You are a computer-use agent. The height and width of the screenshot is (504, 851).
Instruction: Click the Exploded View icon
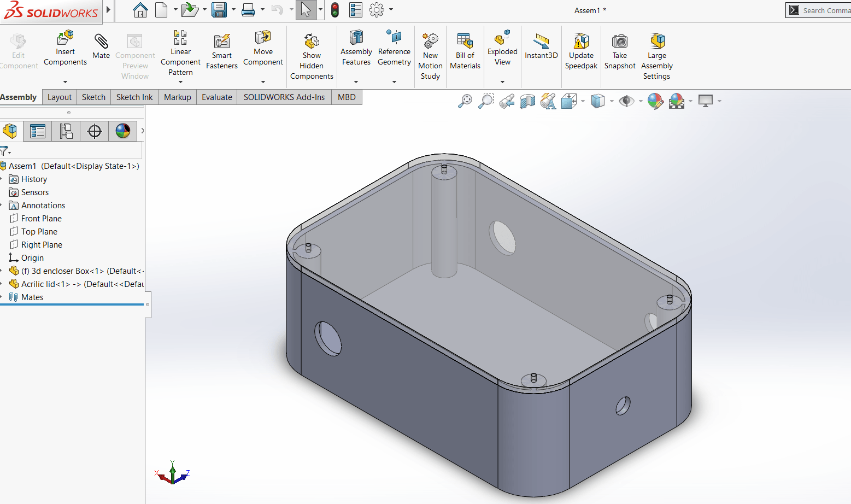pyautogui.click(x=502, y=37)
